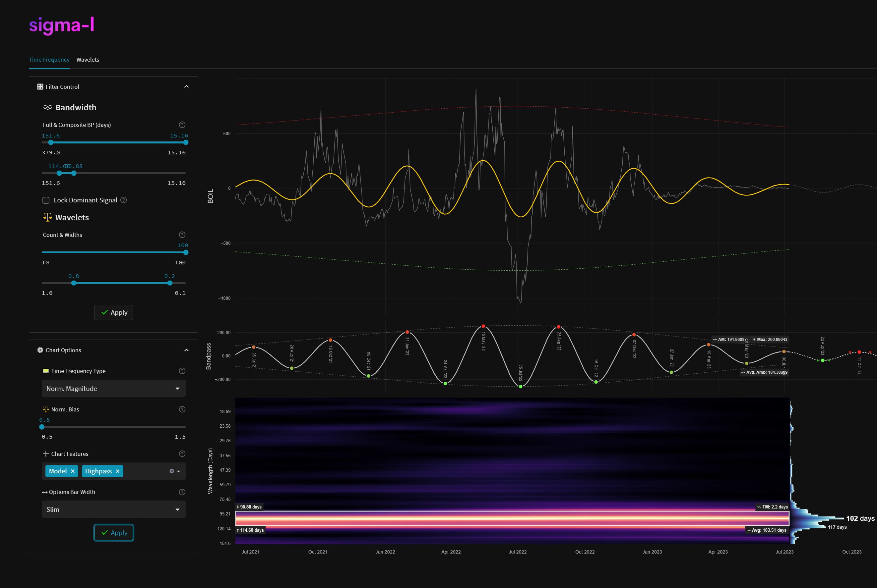The width and height of the screenshot is (877, 588).
Task: Remove the Highpass chip from Chart Features
Action: [117, 471]
